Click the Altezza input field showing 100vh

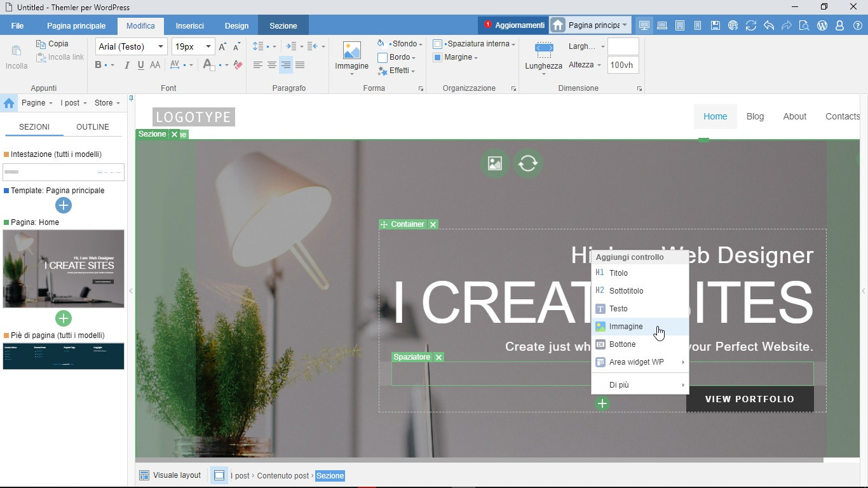tap(623, 65)
